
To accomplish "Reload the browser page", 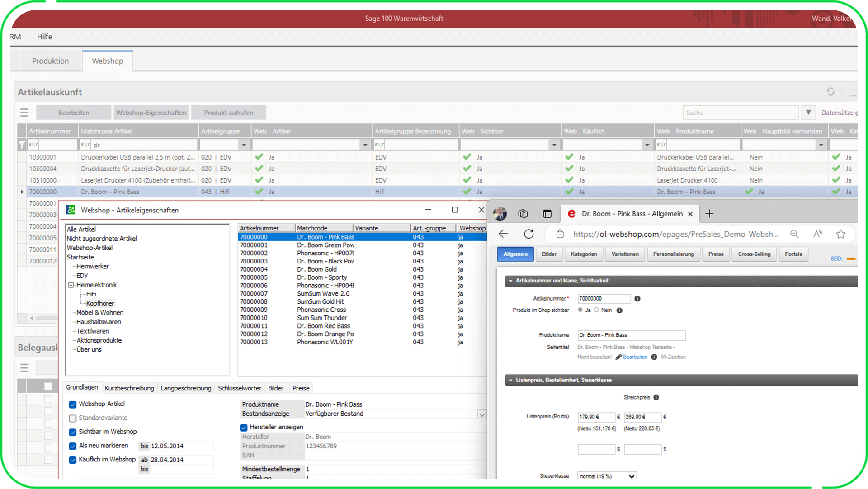I will tap(529, 234).
